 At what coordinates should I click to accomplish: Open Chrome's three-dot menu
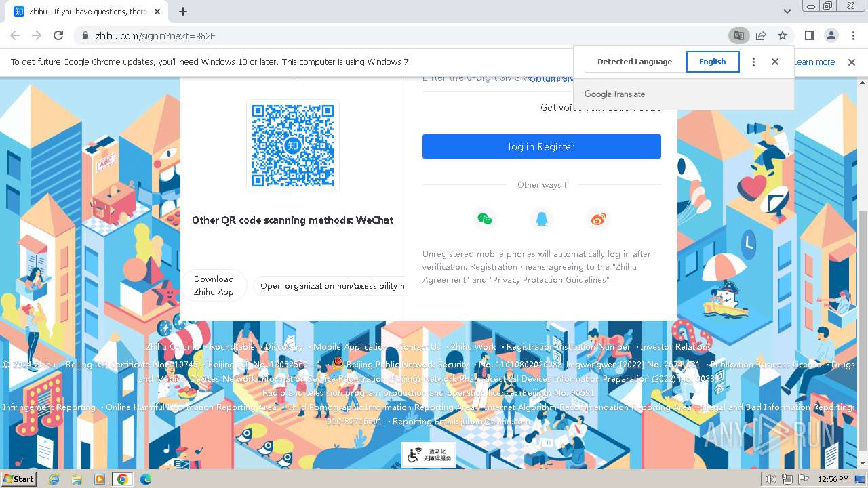[852, 35]
